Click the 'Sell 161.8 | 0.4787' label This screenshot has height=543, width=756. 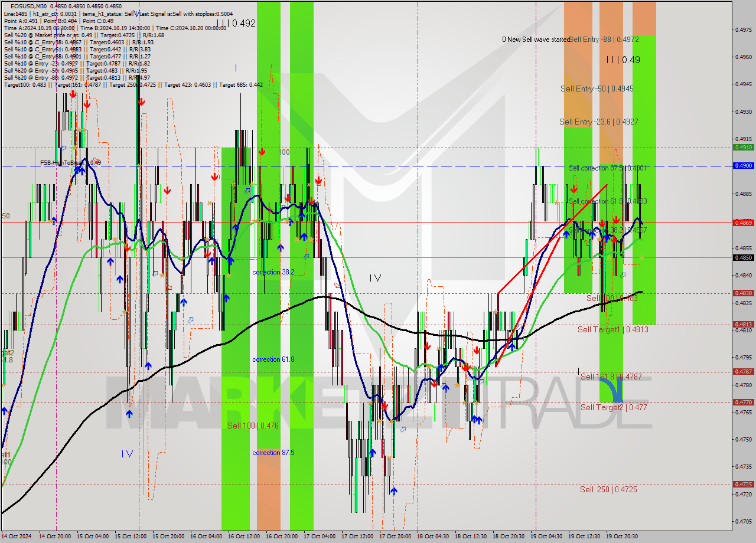click(x=611, y=377)
